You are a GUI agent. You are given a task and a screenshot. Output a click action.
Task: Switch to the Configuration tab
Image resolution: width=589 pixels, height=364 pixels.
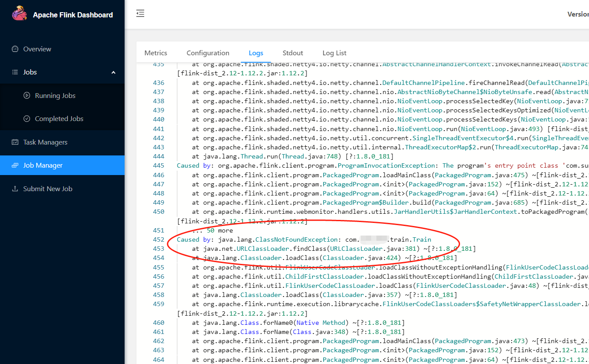[208, 53]
